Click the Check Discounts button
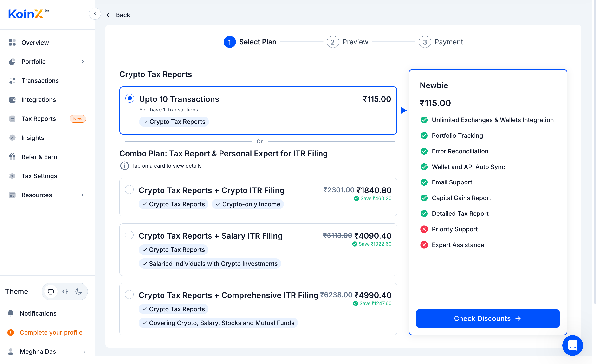The image size is (596, 364). (488, 318)
